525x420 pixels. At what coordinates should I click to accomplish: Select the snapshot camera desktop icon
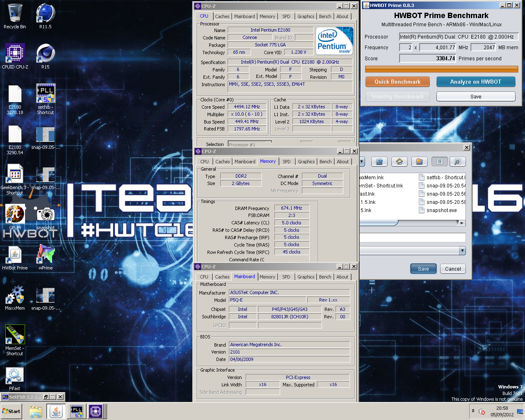click(x=46, y=217)
